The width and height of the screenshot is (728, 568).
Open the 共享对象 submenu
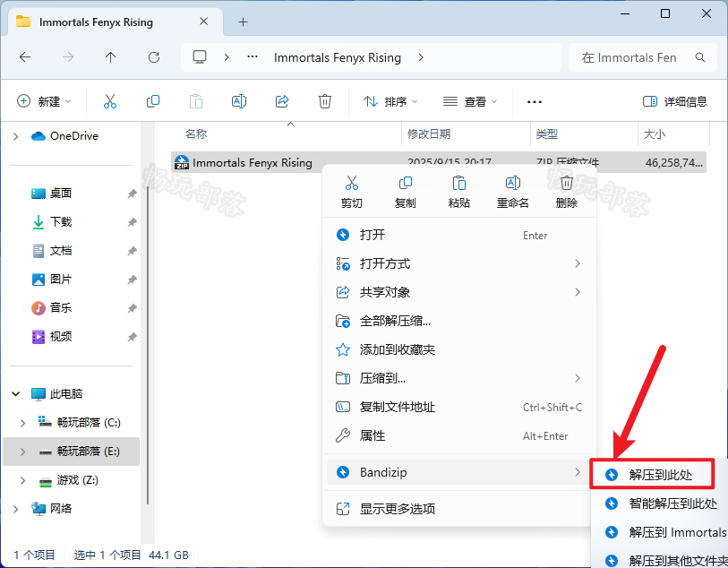pos(459,292)
